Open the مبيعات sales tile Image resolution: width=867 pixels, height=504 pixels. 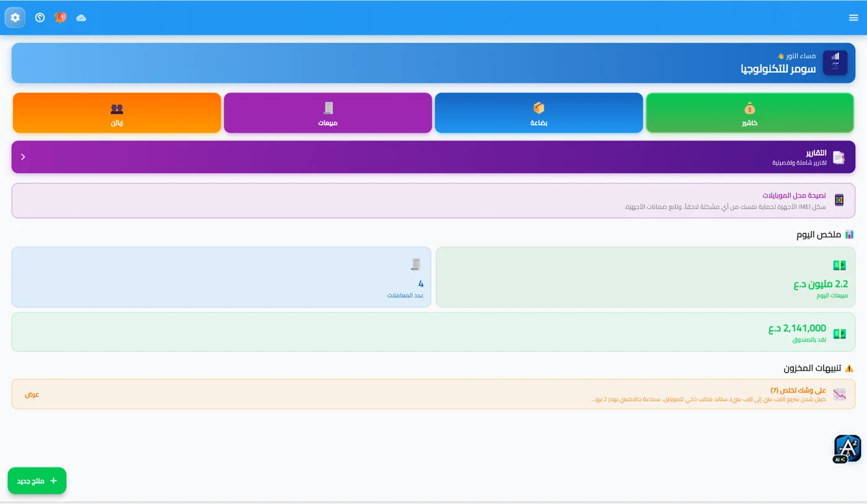tap(328, 113)
